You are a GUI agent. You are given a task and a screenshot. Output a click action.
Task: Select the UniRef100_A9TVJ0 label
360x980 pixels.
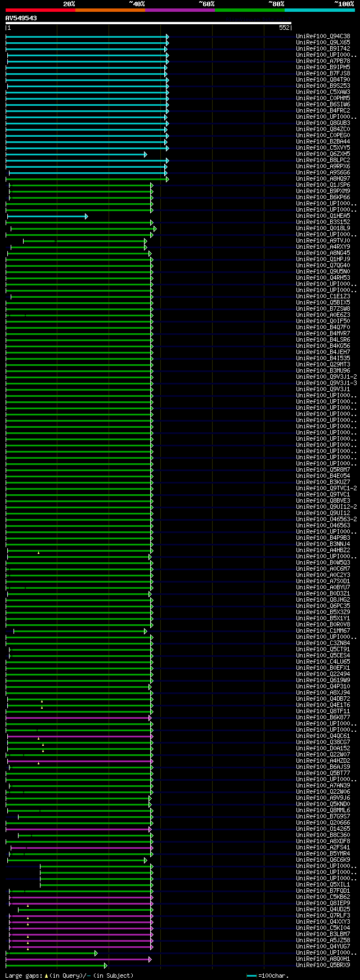click(x=323, y=241)
